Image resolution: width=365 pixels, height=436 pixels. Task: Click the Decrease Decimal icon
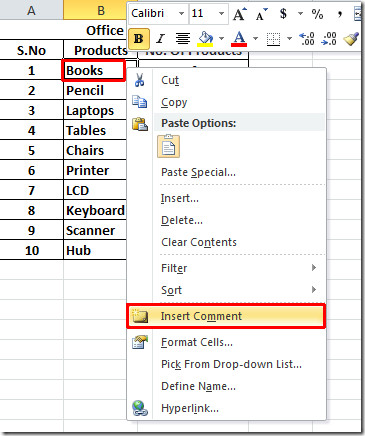click(329, 39)
